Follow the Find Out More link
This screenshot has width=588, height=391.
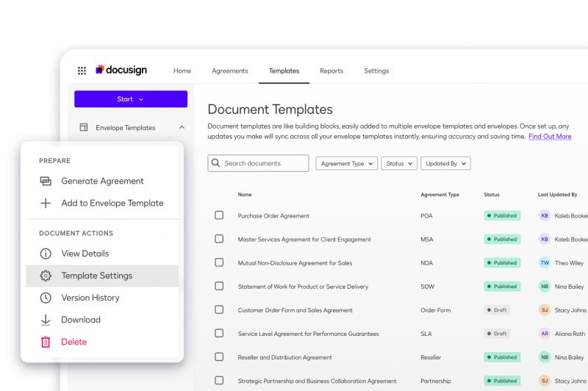point(550,137)
